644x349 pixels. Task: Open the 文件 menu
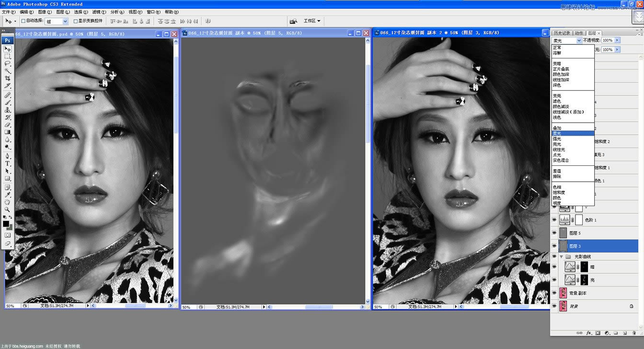[9, 12]
